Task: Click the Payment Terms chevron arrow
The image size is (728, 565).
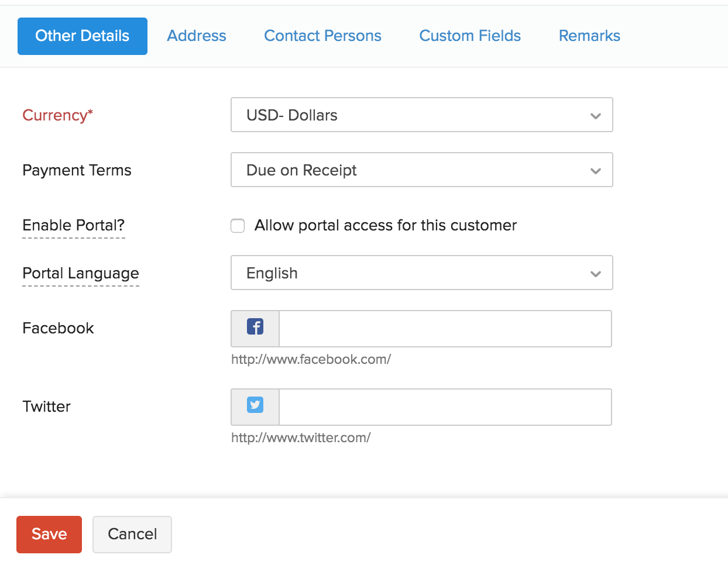Action: click(x=596, y=171)
